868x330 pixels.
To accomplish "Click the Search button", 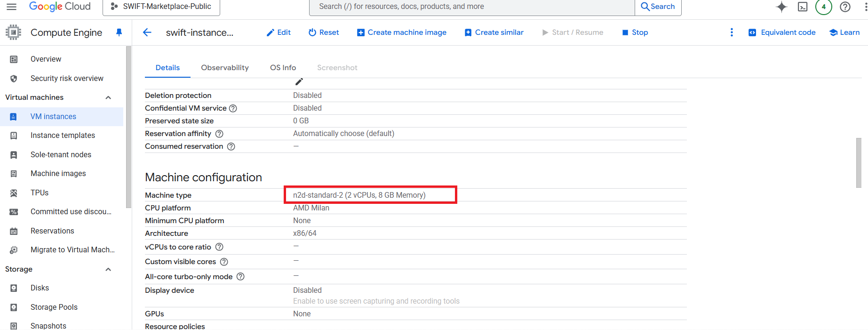I will point(658,7).
